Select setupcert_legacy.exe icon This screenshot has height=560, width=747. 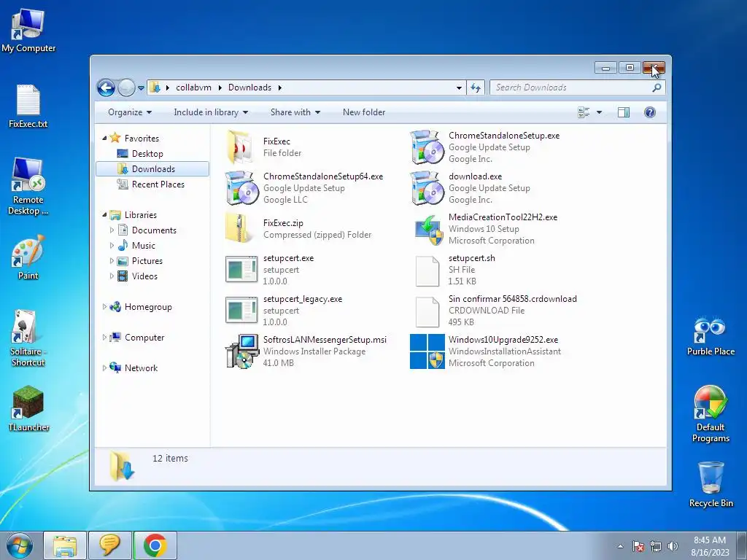click(x=241, y=311)
